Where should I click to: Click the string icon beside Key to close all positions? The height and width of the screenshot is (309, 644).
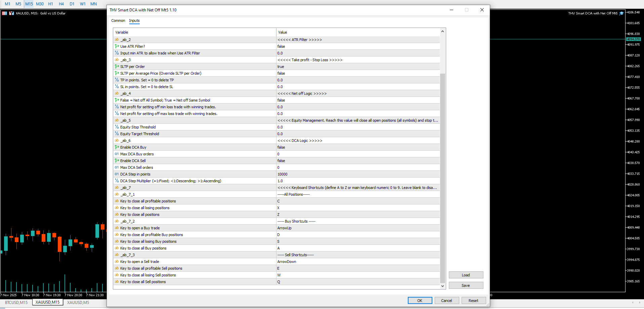pyautogui.click(x=117, y=215)
